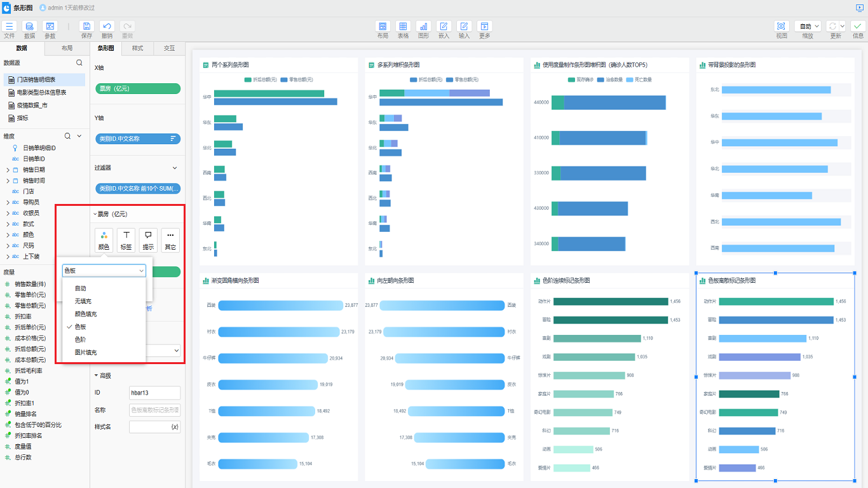Open the 数据 (Data) toolbar icon
The width and height of the screenshot is (868, 488).
tap(29, 27)
